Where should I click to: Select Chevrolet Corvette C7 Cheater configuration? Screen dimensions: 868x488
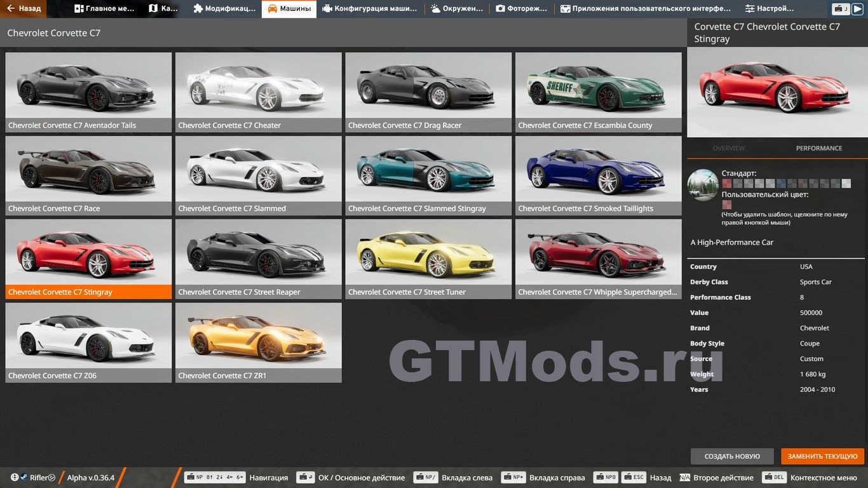pyautogui.click(x=259, y=92)
